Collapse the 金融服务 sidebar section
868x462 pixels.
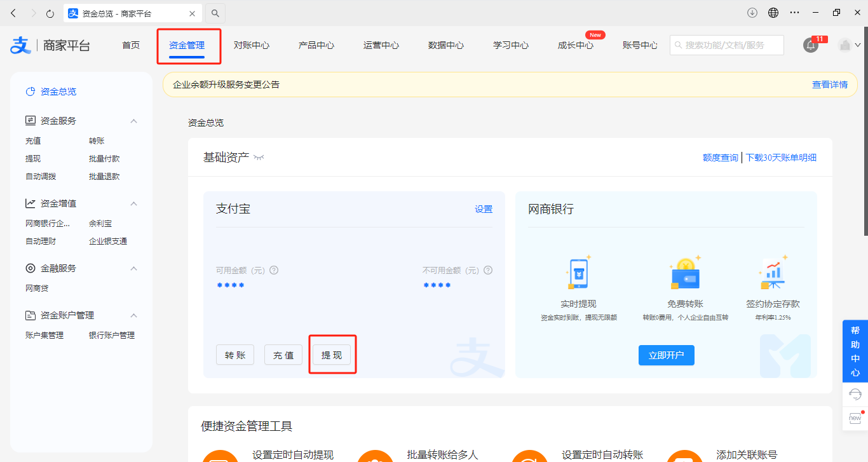[x=133, y=268]
